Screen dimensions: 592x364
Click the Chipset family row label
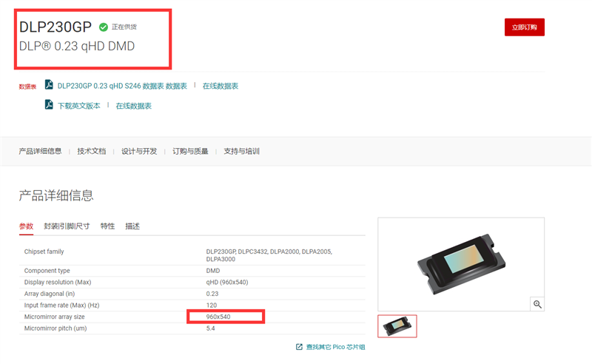tap(44, 252)
